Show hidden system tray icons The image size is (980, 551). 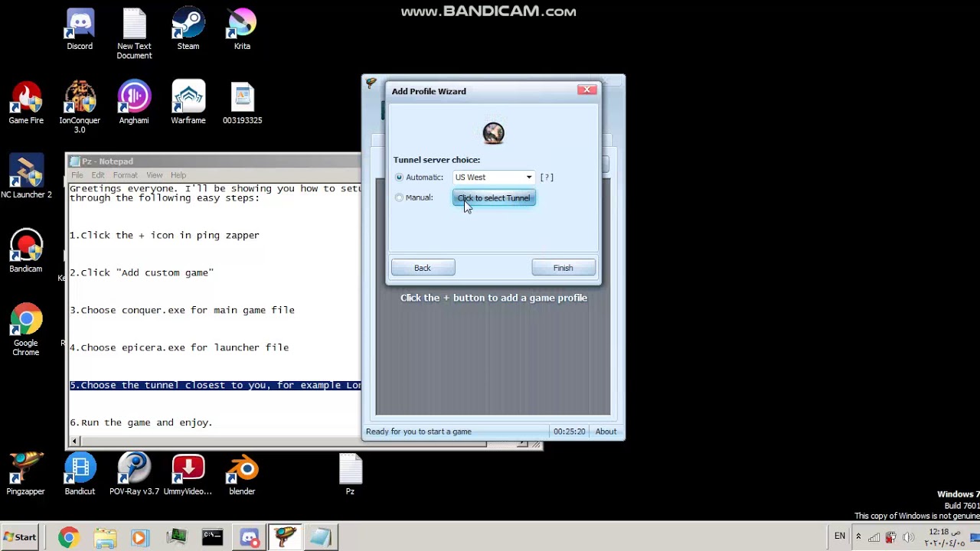tap(858, 536)
